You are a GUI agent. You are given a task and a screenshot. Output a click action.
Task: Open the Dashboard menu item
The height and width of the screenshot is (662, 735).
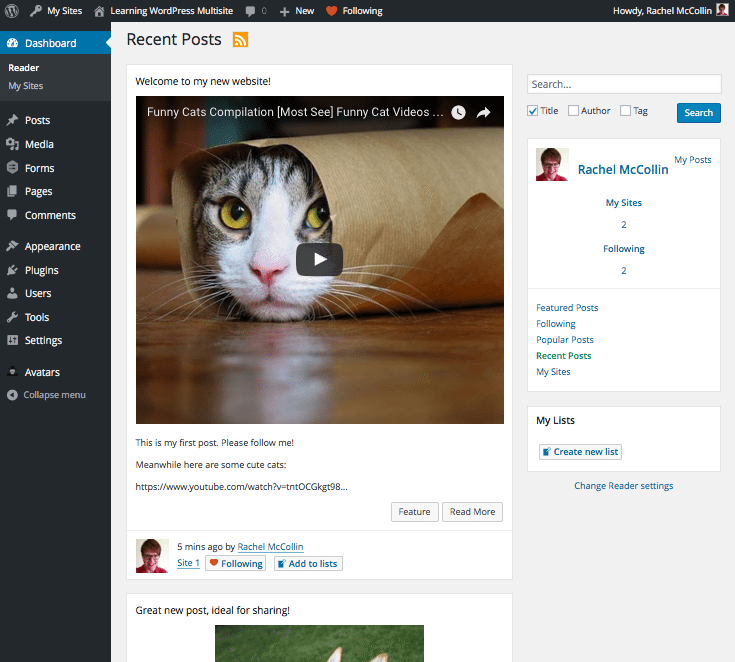point(55,43)
